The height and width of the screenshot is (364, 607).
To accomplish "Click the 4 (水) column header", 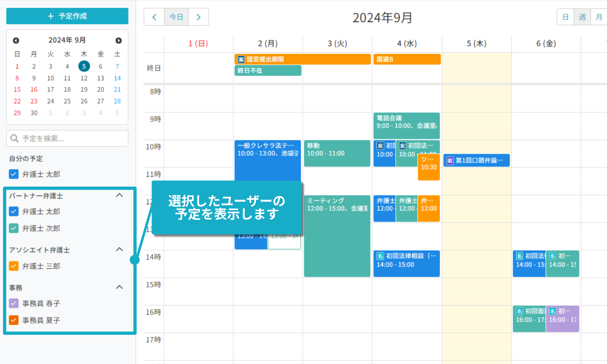I will pos(407,44).
